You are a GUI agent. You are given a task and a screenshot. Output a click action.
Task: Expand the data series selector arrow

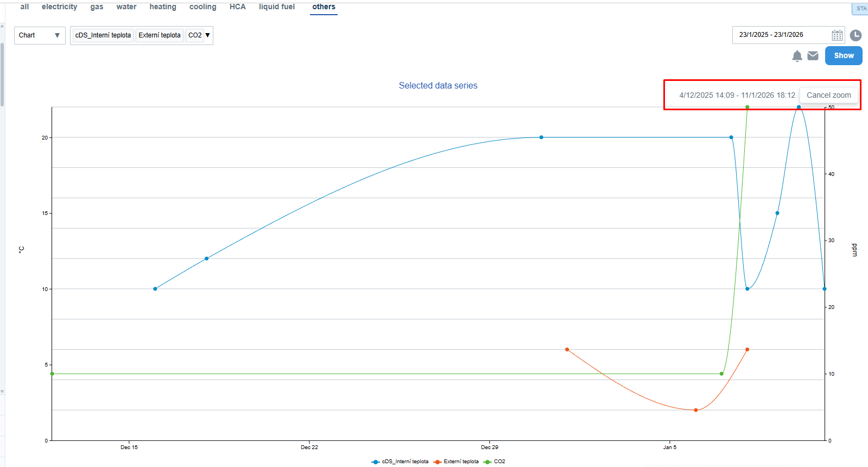click(207, 35)
